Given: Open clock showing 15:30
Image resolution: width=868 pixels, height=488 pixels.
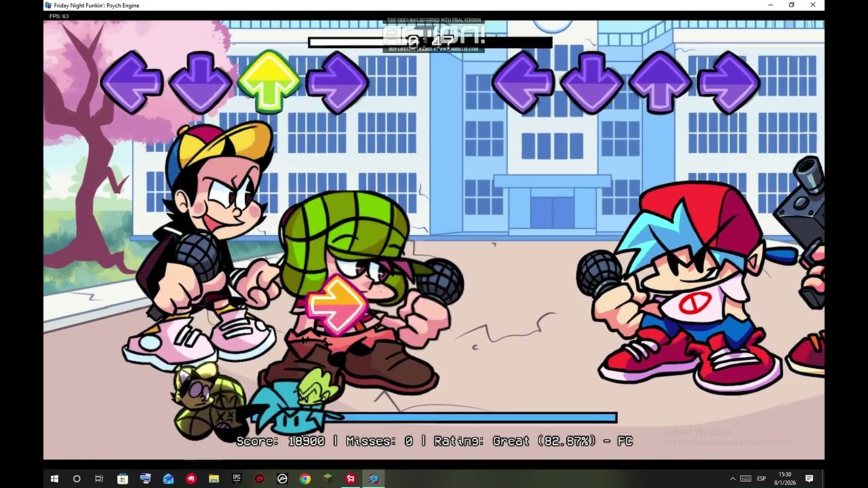Looking at the screenshot, I should click(x=785, y=479).
